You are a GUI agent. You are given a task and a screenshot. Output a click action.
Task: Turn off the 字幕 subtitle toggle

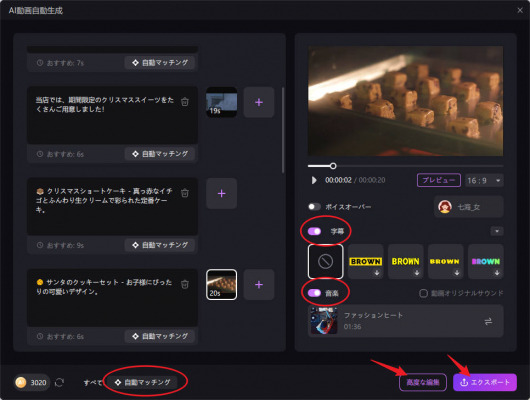click(x=314, y=231)
